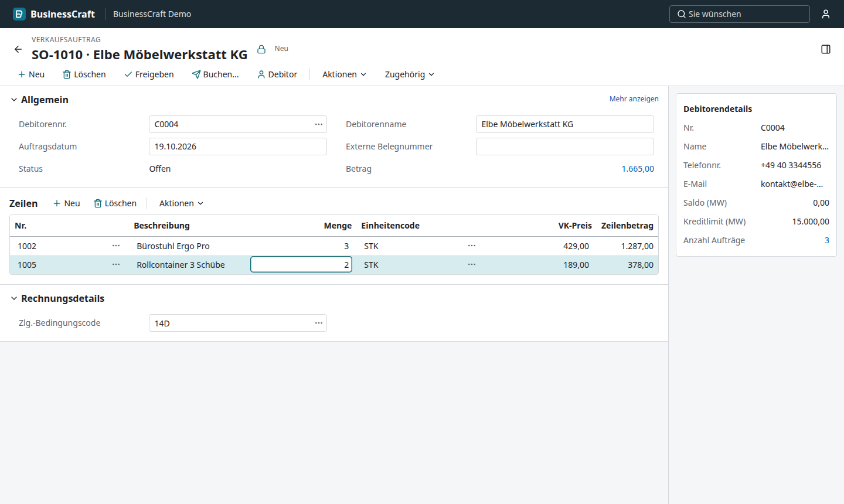This screenshot has height=504, width=844.
Task: Click the lock icon beside the title
Action: (x=261, y=49)
